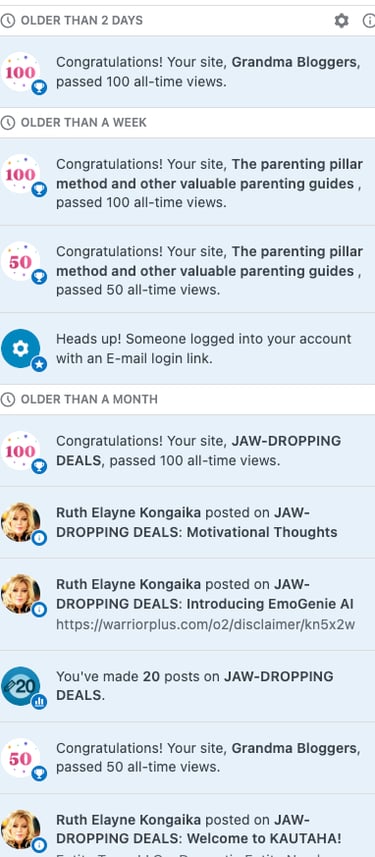Click the 20 posts milestone icon
This screenshot has width=375, height=857.
(x=21, y=686)
